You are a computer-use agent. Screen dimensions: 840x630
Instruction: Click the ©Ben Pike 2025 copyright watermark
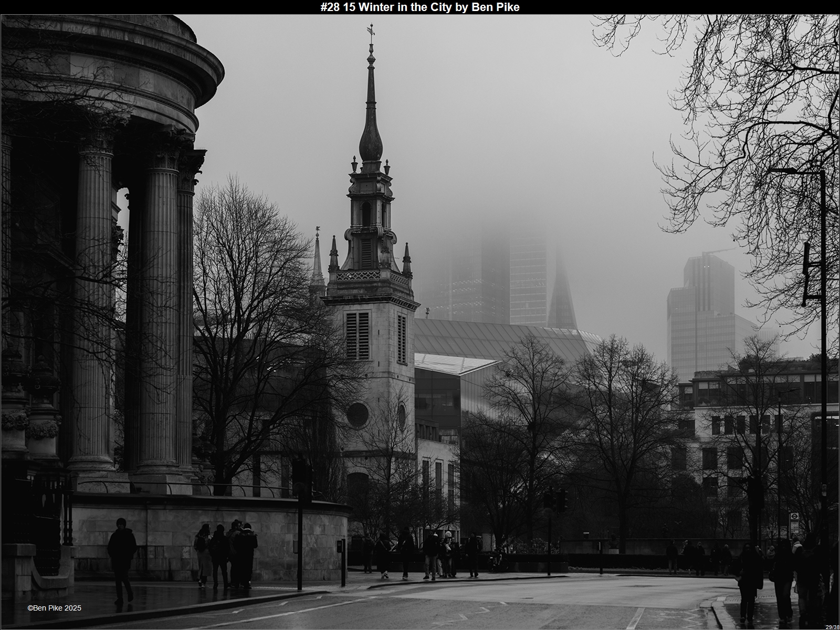click(x=54, y=608)
